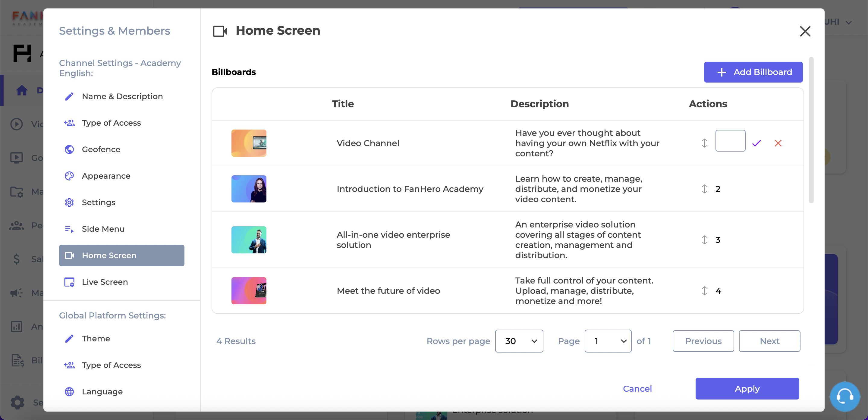The image size is (868, 420).
Task: Click the people icon for channel Type of Access
Action: [x=69, y=123]
